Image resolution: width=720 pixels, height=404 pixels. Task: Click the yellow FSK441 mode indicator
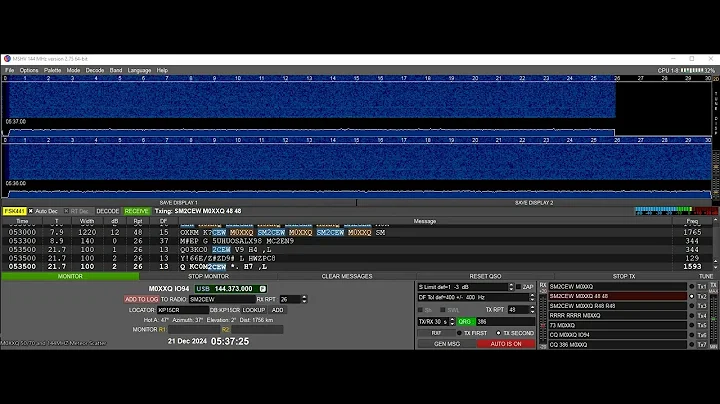14,211
